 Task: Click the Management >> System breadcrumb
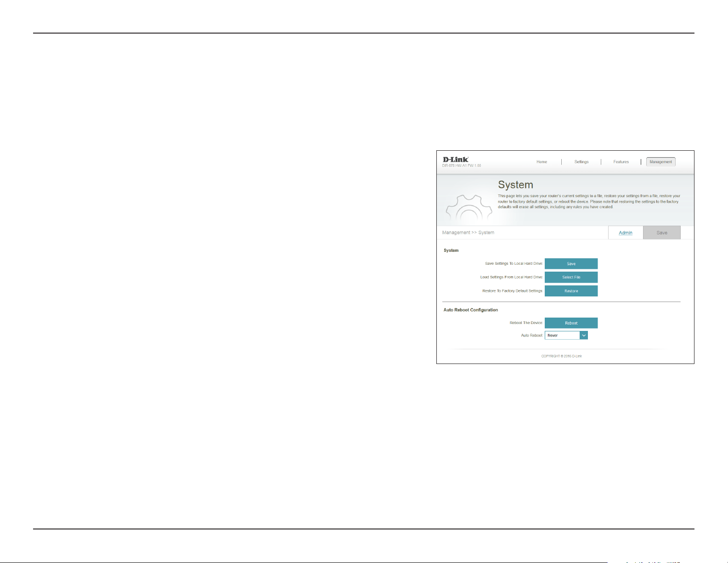click(x=468, y=233)
